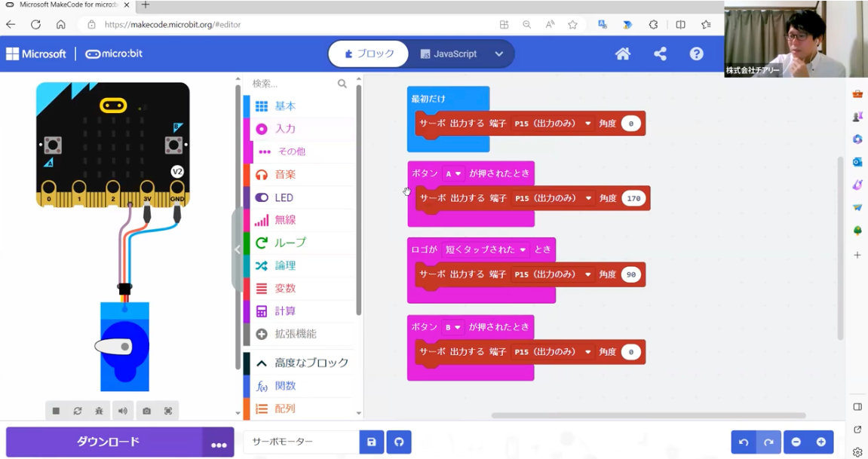Click the Microsoft logo link
Image resolution: width=868 pixels, height=459 pixels.
[x=36, y=54]
